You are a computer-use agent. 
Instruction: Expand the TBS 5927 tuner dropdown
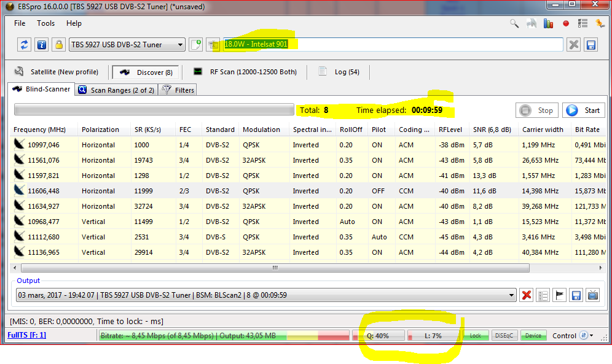[180, 45]
